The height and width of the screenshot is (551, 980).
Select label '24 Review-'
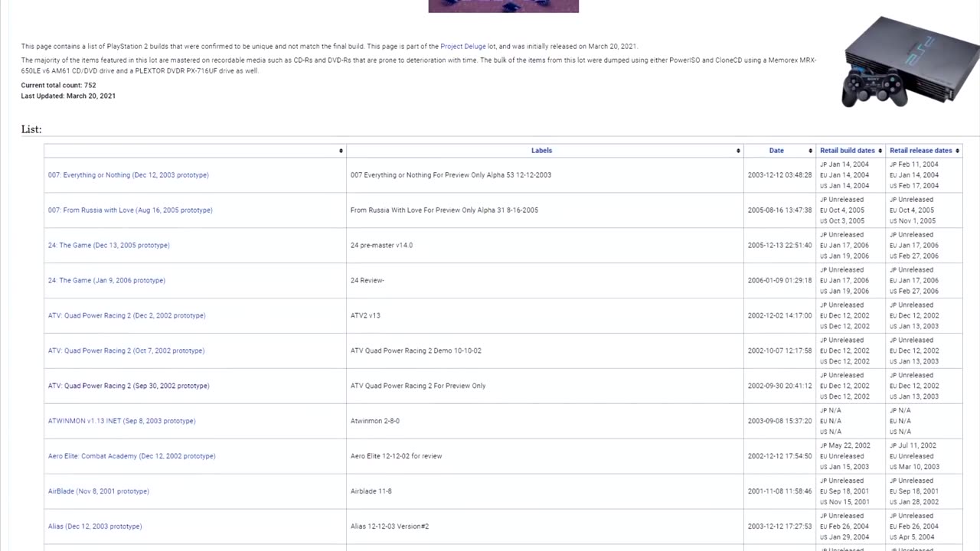click(367, 281)
